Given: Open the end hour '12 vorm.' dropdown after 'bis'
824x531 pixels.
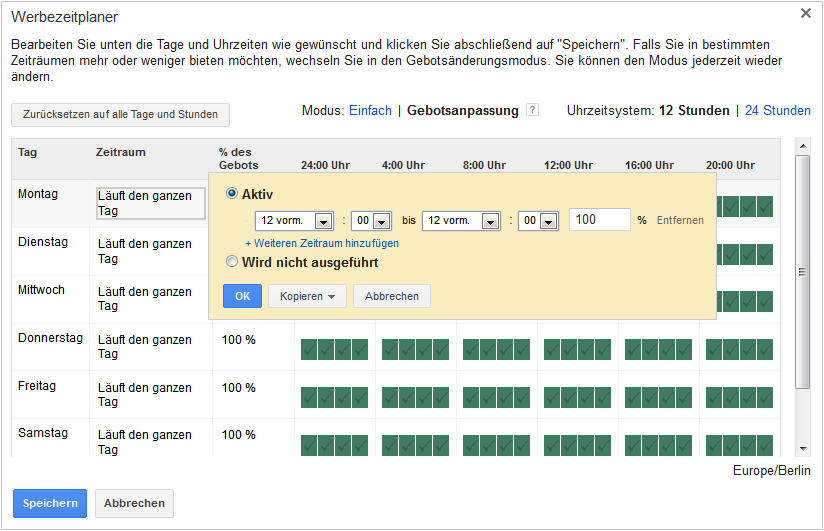Looking at the screenshot, I should click(x=461, y=221).
